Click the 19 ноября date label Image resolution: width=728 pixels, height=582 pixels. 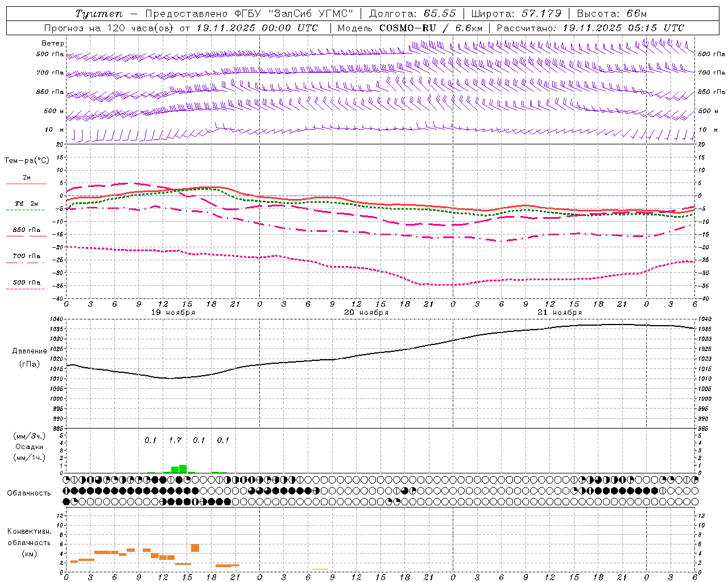pyautogui.click(x=173, y=312)
